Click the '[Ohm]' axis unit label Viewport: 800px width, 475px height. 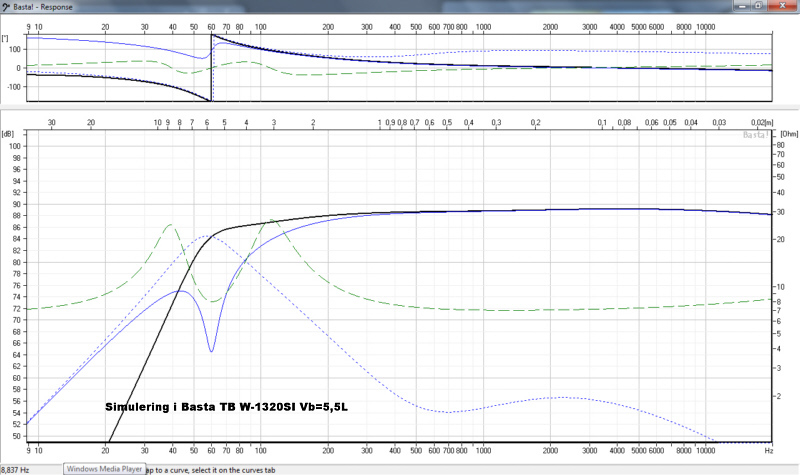[789, 134]
